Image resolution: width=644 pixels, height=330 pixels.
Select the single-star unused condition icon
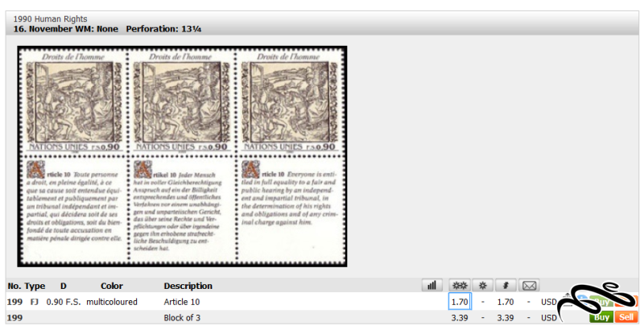click(x=482, y=285)
